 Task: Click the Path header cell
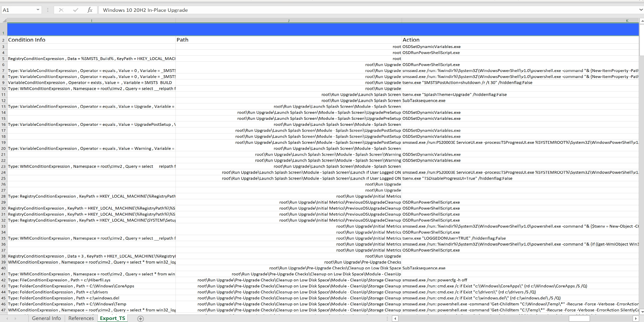289,40
